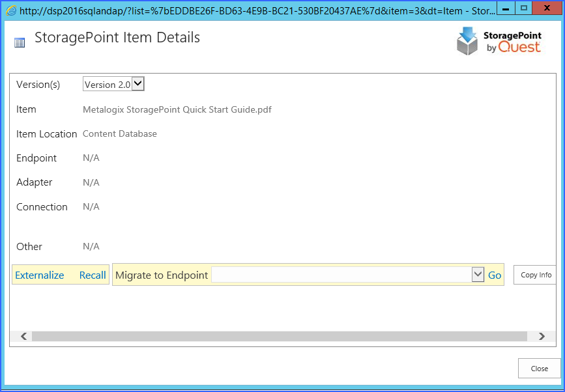Close the window with the red X

[547, 8]
